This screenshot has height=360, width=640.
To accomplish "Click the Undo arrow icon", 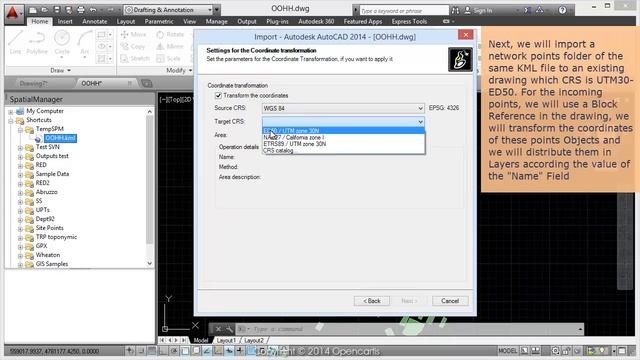I will click(93, 10).
